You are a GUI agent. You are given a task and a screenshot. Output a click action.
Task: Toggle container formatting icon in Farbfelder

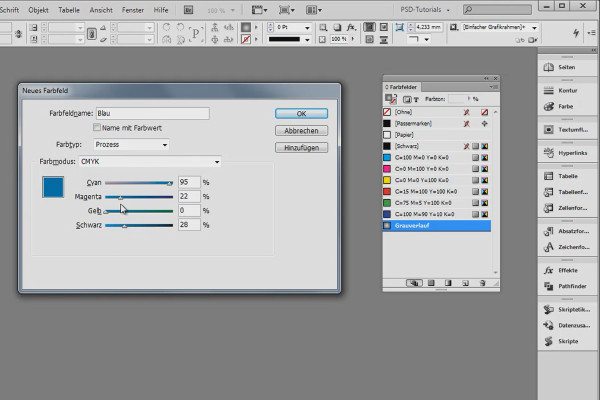tap(407, 100)
